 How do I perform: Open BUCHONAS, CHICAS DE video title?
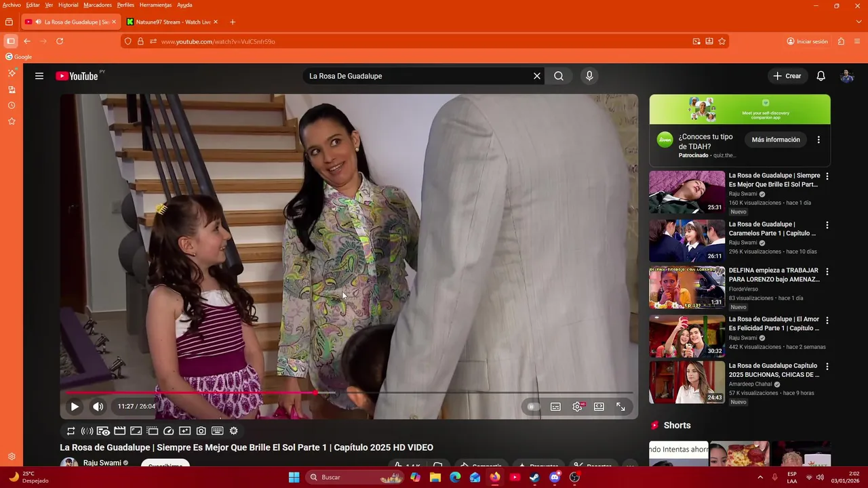pos(774,370)
